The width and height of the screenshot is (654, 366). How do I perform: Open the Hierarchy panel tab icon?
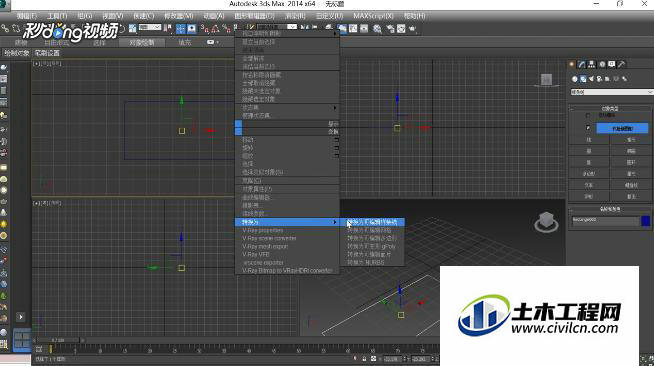tap(591, 64)
